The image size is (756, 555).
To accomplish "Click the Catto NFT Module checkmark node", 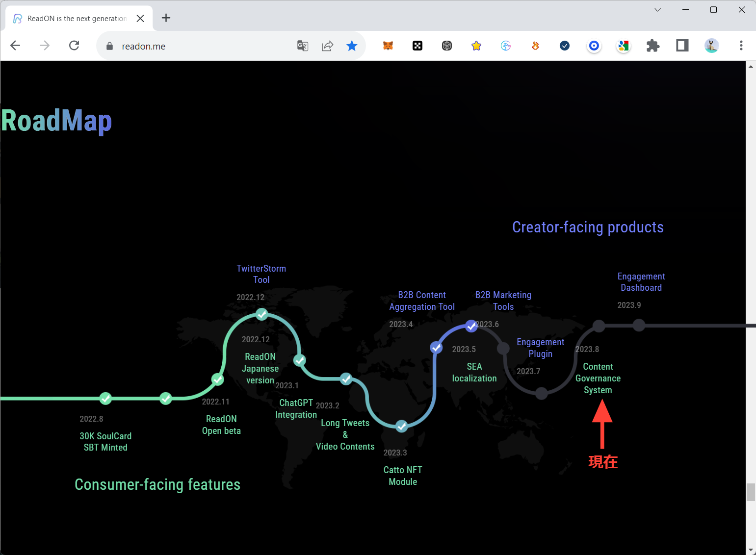I will click(402, 426).
